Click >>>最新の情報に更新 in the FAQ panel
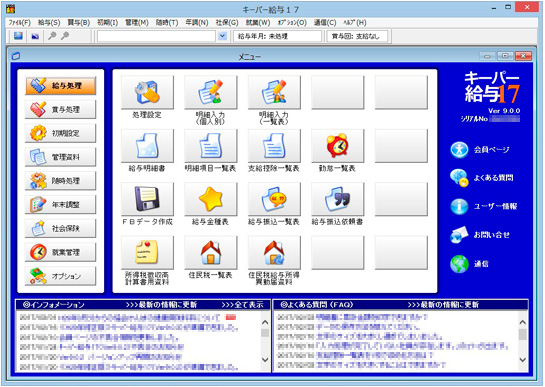The width and height of the screenshot is (545, 387). 443,305
